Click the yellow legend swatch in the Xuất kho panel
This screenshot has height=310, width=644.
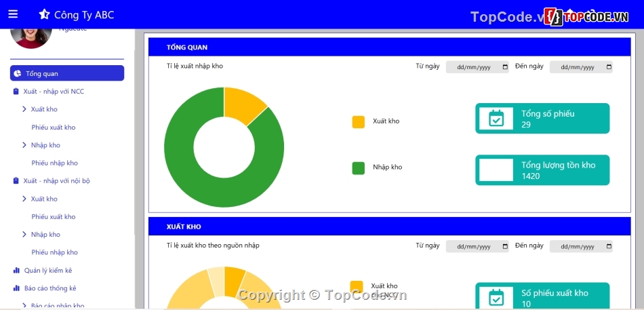pos(357,287)
